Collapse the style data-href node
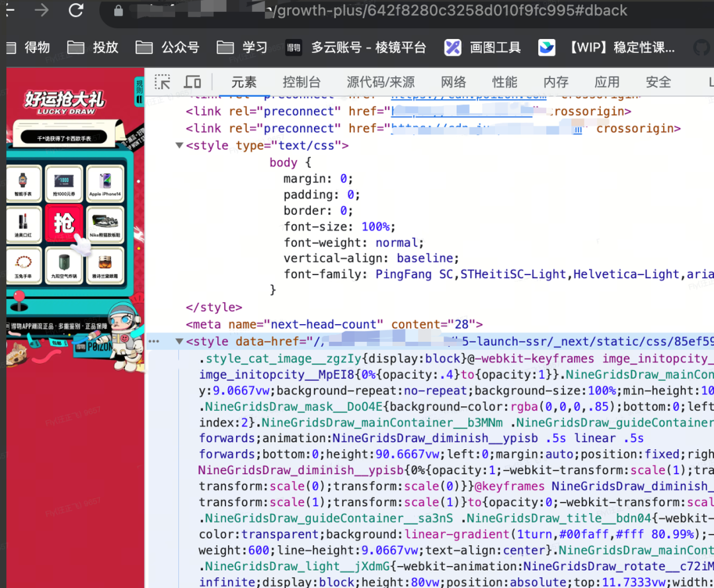Screen dimensions: 714x588 [179, 341]
